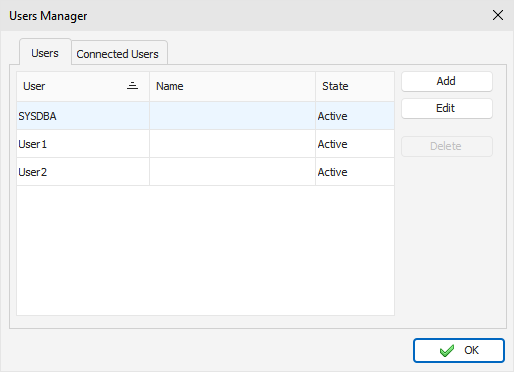Click the empty Name cell of SYSDBA
The height and width of the screenshot is (372, 514).
point(232,116)
